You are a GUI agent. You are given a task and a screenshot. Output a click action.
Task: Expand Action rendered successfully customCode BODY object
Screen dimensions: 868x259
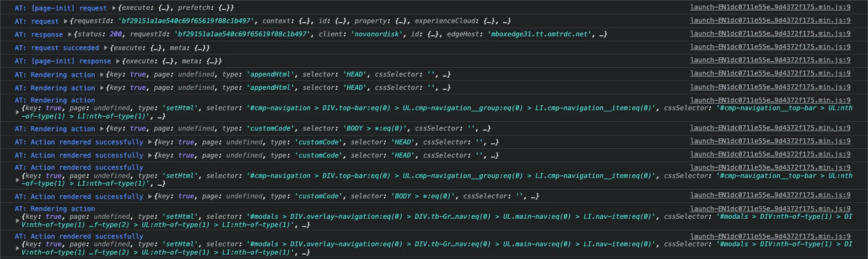[150, 196]
